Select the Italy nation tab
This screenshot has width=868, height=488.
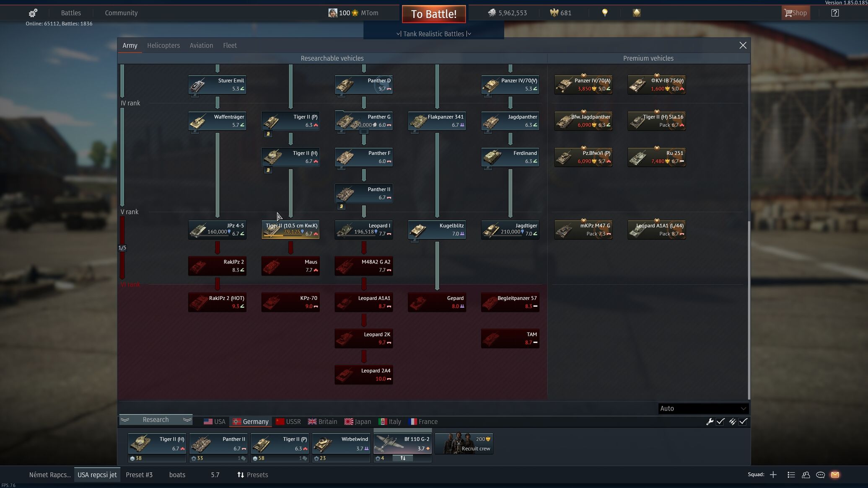390,422
